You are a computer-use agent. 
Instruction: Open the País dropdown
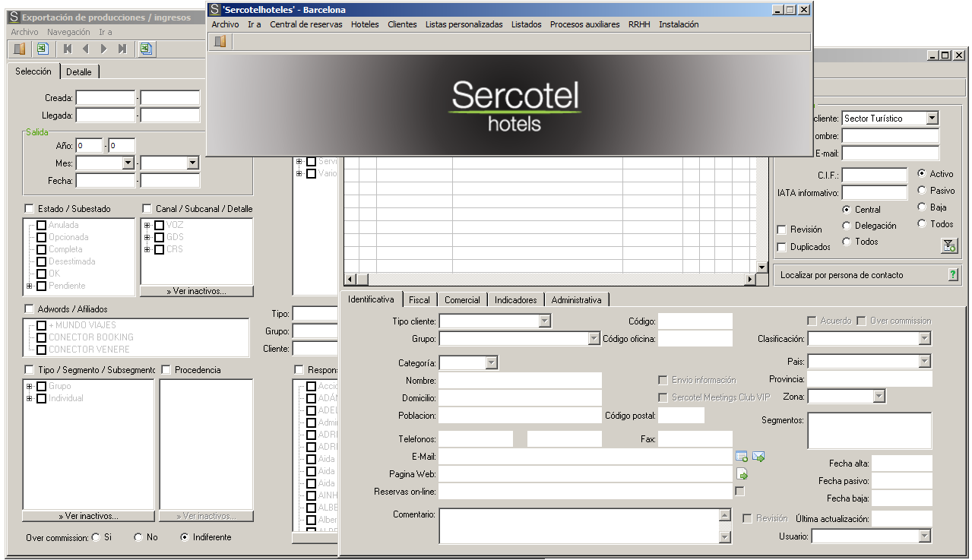click(924, 362)
